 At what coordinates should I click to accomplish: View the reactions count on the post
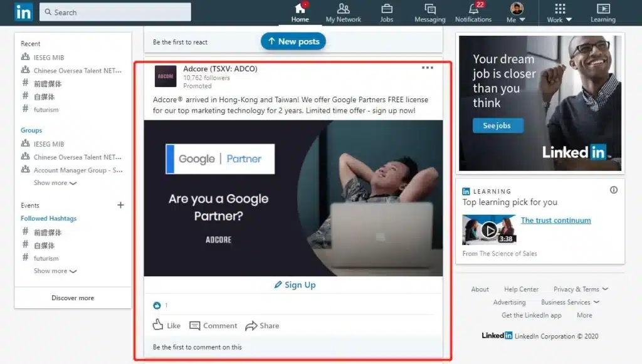(x=160, y=305)
